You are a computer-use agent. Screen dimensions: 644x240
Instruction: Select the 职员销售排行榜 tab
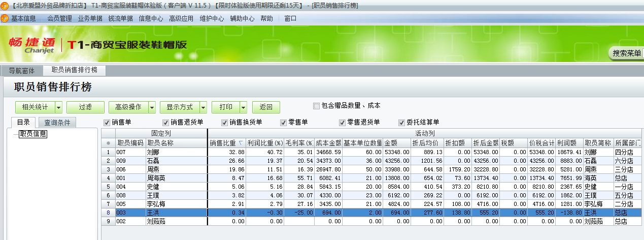pos(75,70)
